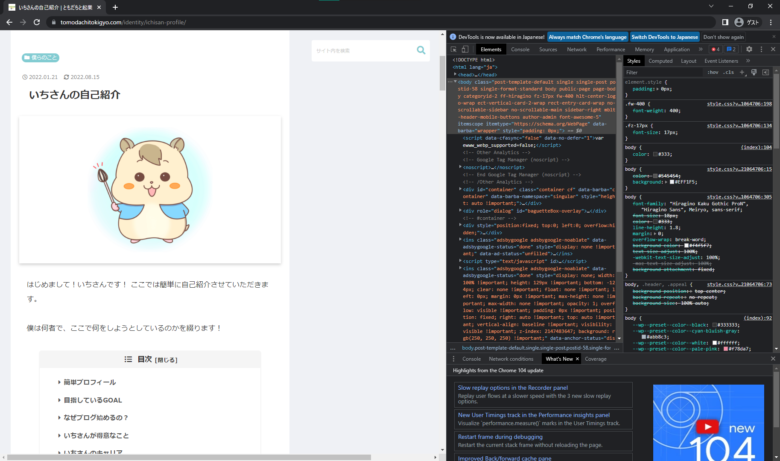Viewport: 780px width, 461px height.
Task: Toggle the :hov element state panel
Action: [x=713, y=72]
